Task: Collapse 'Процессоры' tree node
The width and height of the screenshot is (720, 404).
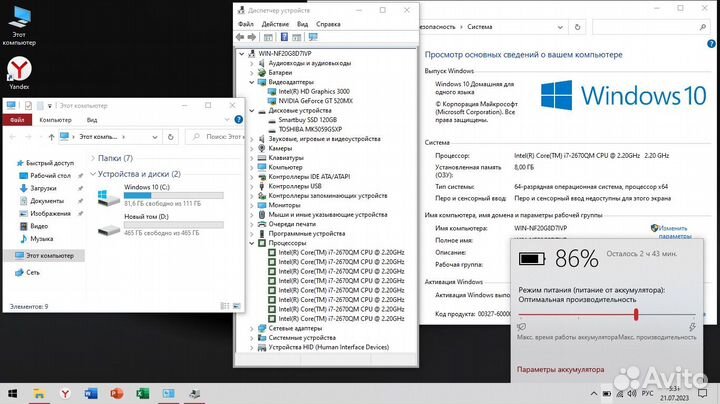Action: 252,243
